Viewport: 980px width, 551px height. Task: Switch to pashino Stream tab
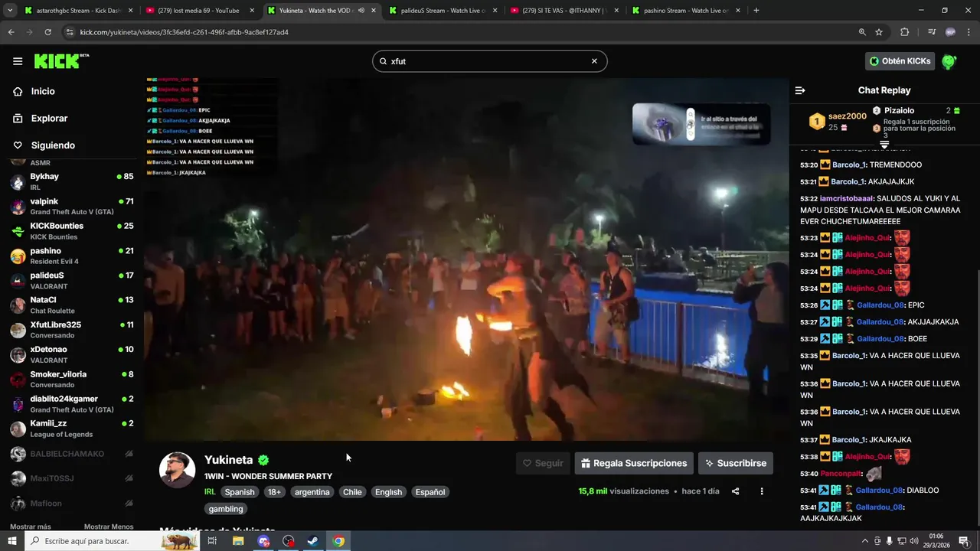click(x=685, y=11)
